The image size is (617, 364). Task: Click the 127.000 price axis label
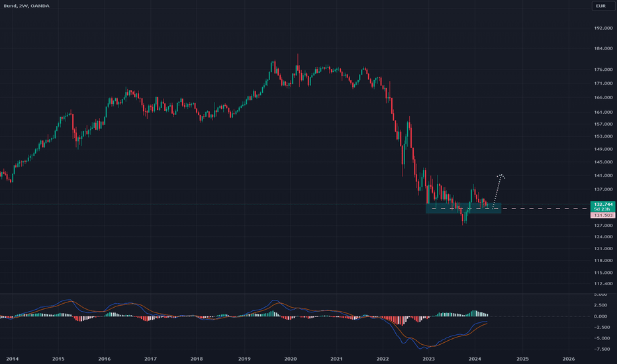tap(603, 226)
